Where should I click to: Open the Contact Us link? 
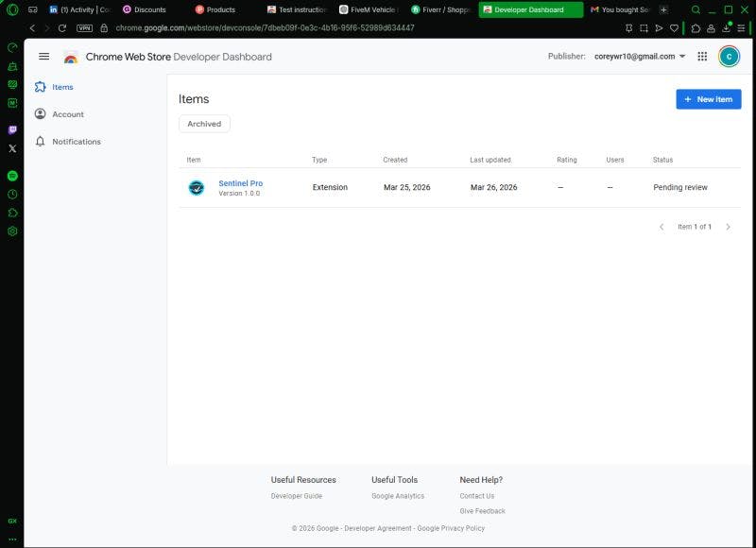click(477, 496)
